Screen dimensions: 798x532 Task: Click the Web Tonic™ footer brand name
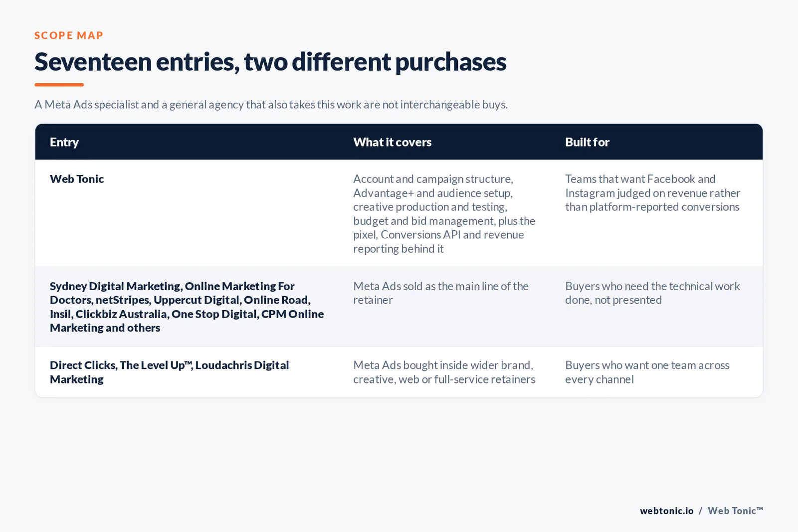point(735,511)
